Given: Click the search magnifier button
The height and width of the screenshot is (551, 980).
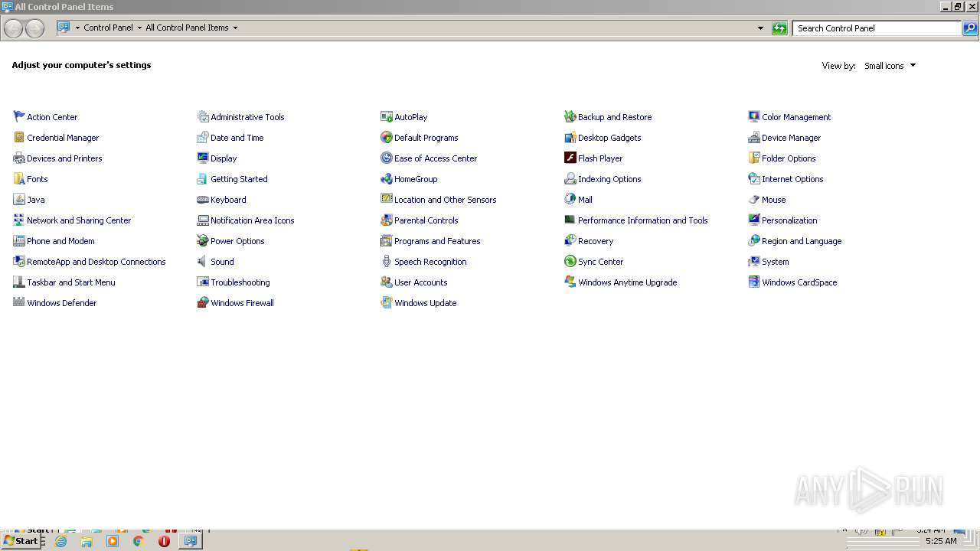Looking at the screenshot, I should click(x=970, y=28).
